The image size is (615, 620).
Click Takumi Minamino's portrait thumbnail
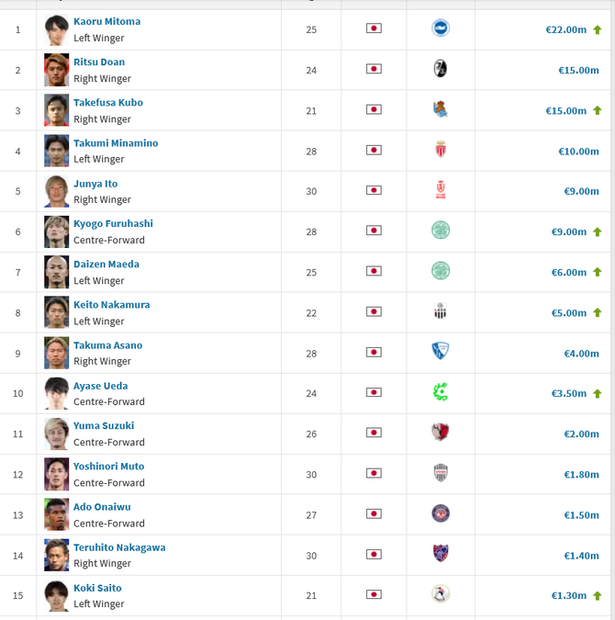[57, 151]
